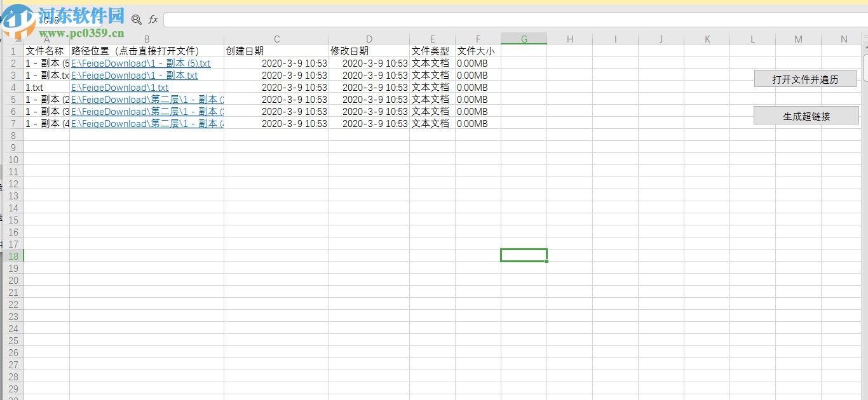Click the fx insert function icon
868x400 pixels.
point(153,20)
